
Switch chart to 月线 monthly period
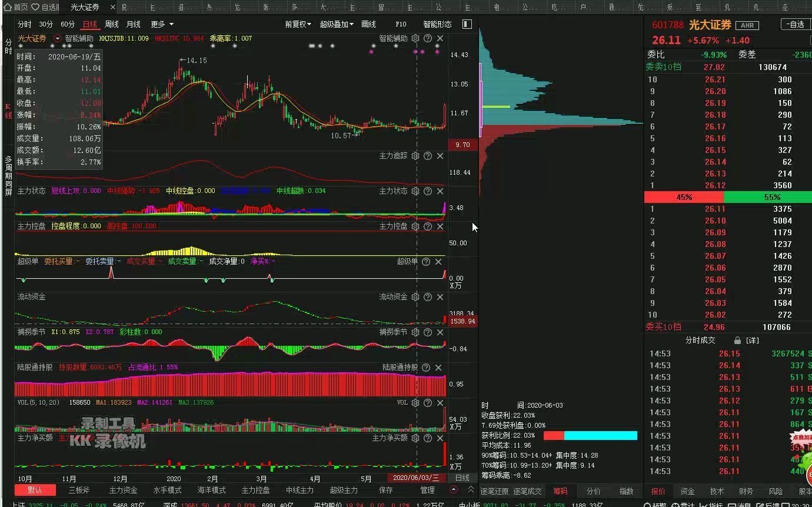(134, 24)
